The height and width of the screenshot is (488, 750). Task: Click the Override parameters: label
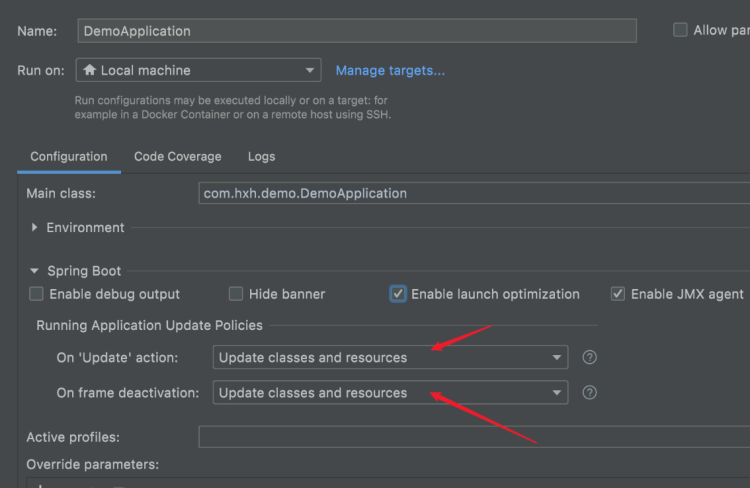[92, 465]
